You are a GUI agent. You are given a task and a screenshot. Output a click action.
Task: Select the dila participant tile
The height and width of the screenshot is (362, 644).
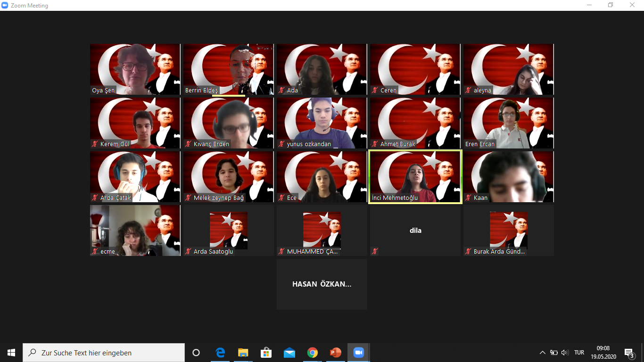click(x=415, y=230)
